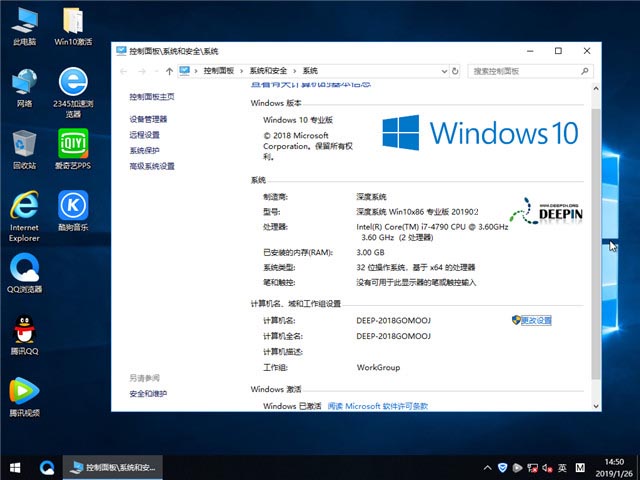The height and width of the screenshot is (480, 640).
Task: Minimize the 系统 control panel window
Action: coord(530,51)
